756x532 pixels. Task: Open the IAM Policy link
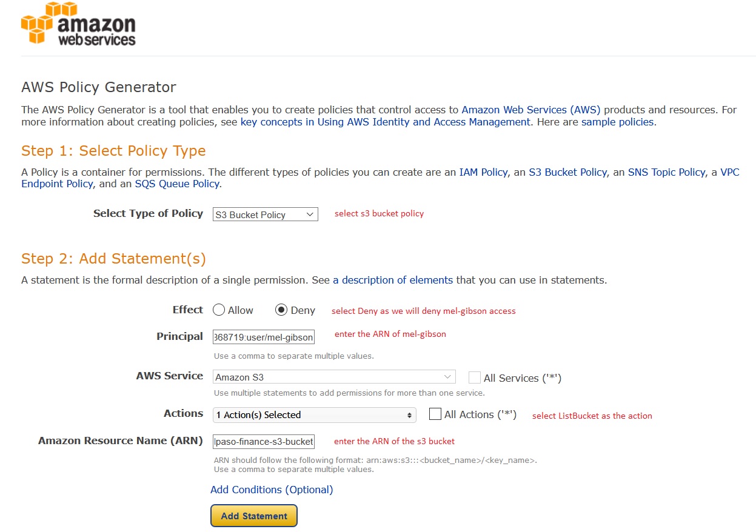(483, 172)
